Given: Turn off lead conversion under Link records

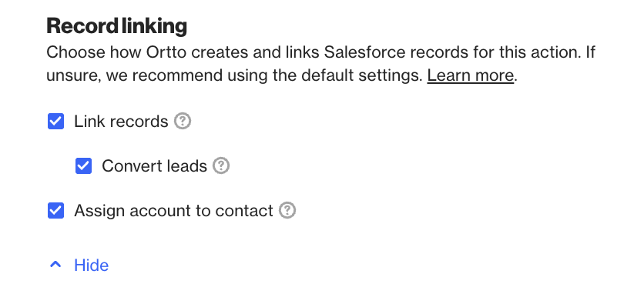Looking at the screenshot, I should coord(83,166).
